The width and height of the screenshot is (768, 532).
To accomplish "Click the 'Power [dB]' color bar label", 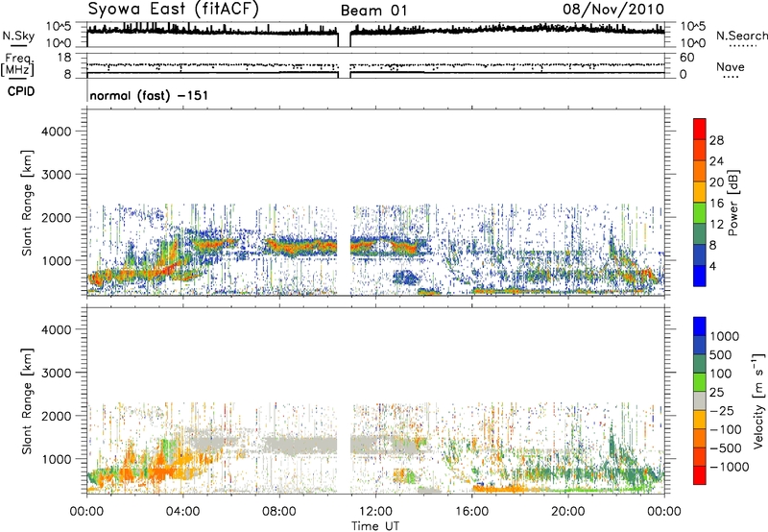I will tap(732, 203).
